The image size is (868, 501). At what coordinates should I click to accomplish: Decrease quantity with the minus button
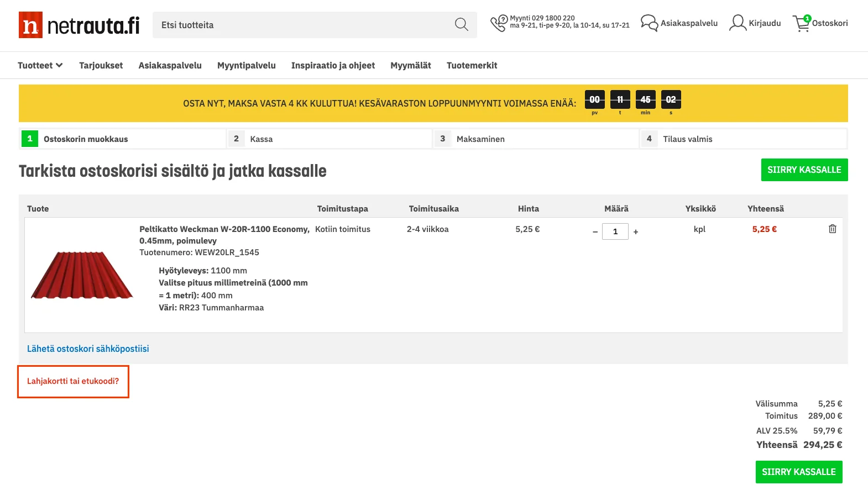coord(595,232)
